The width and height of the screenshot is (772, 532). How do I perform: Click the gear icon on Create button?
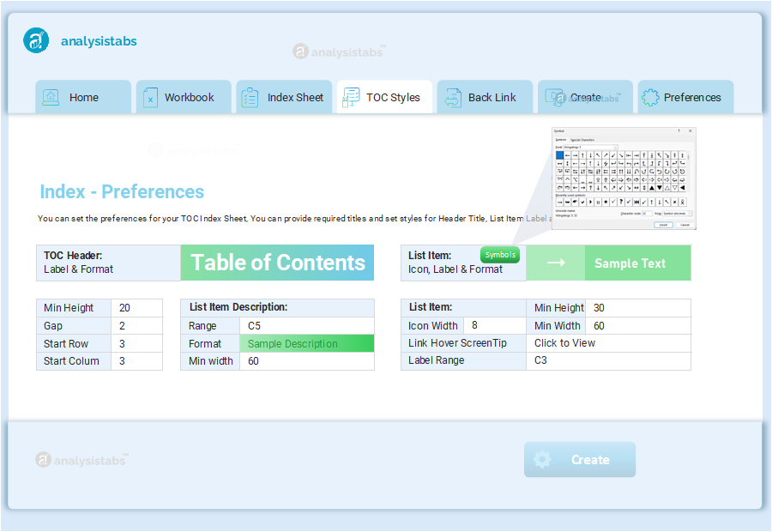pyautogui.click(x=542, y=460)
